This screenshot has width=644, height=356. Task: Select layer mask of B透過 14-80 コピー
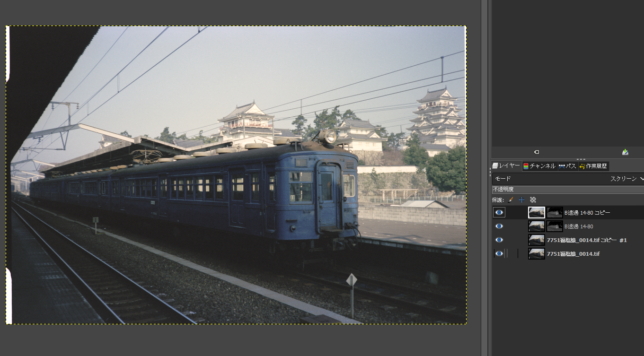(x=555, y=213)
